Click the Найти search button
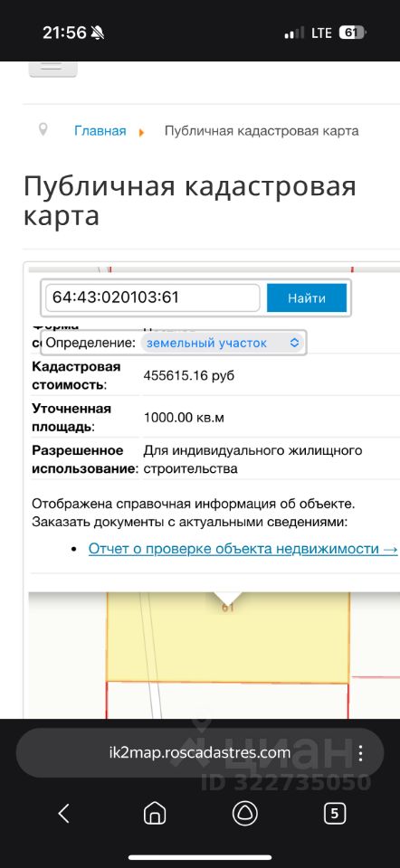 [307, 298]
